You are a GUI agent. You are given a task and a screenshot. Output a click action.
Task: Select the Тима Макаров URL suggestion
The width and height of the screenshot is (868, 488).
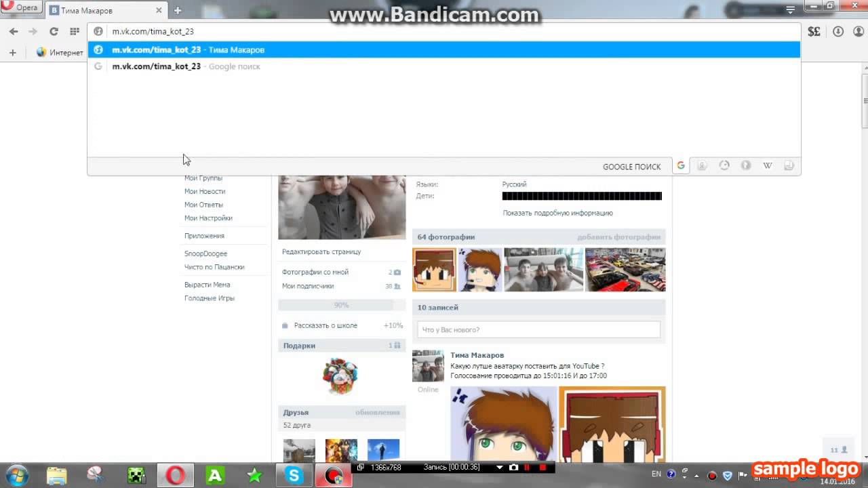(444, 49)
